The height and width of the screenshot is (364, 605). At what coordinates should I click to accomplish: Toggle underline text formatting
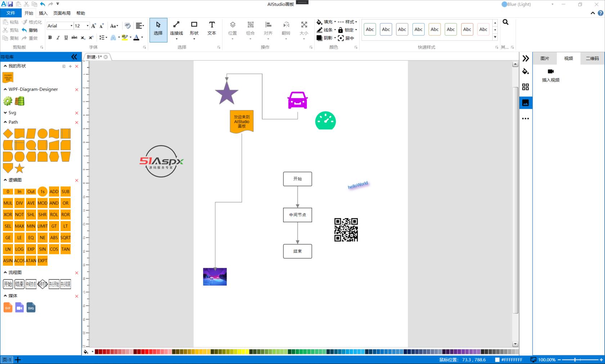pos(66,37)
